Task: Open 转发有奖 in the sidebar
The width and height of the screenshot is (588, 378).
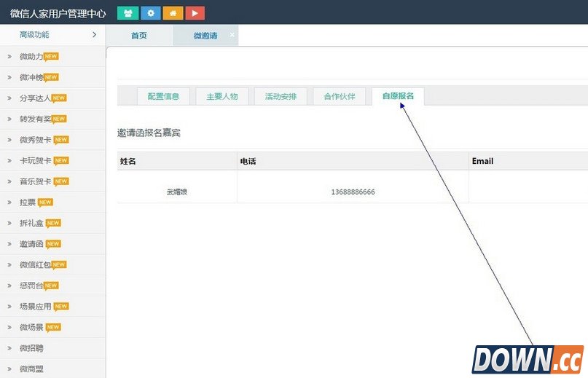Action: tap(35, 119)
